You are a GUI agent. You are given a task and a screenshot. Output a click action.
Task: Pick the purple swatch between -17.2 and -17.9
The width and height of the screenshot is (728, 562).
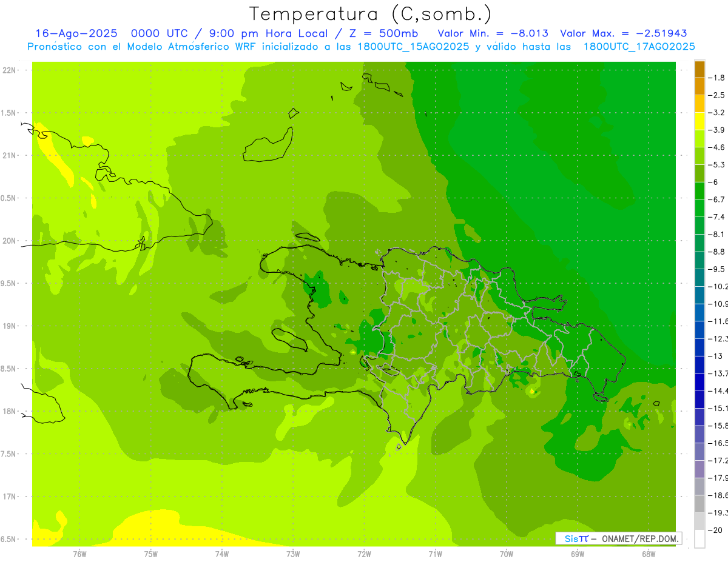(699, 469)
